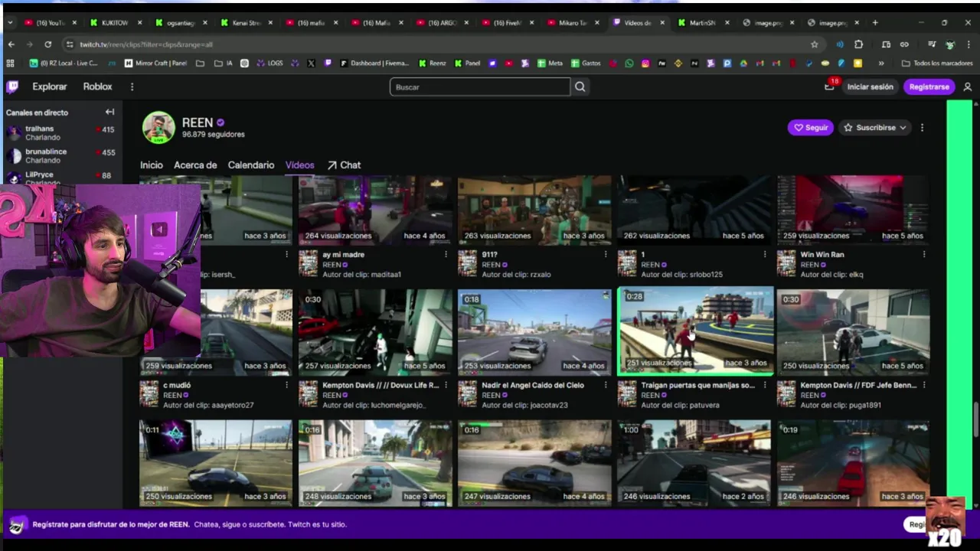The image size is (980, 551).
Task: Click the Roblox navigation link
Action: coord(97,86)
